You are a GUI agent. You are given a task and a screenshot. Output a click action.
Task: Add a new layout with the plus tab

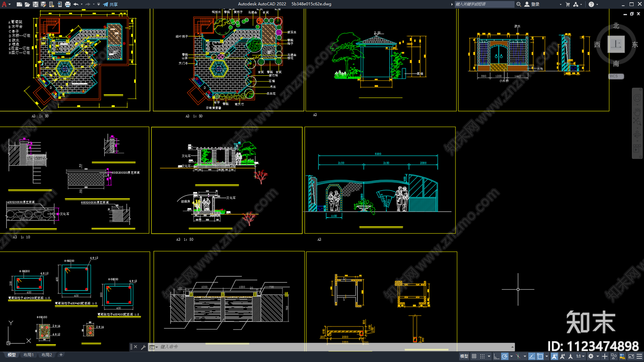[x=61, y=355]
